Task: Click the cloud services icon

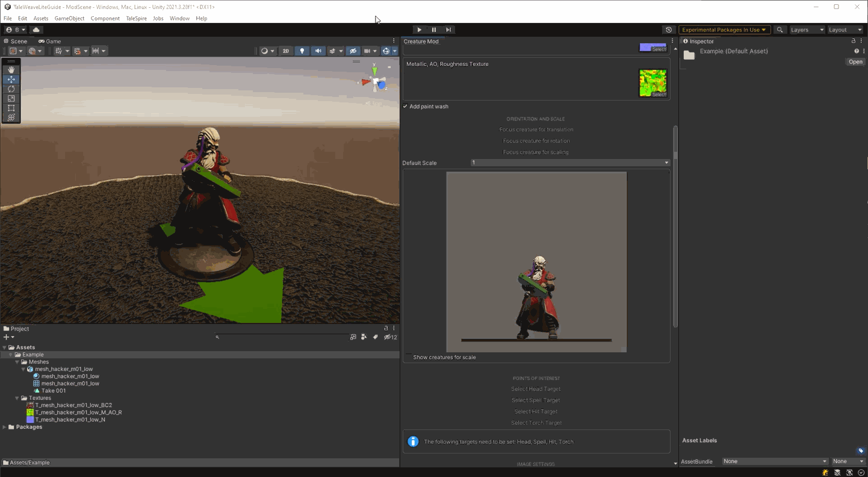Action: pos(36,30)
